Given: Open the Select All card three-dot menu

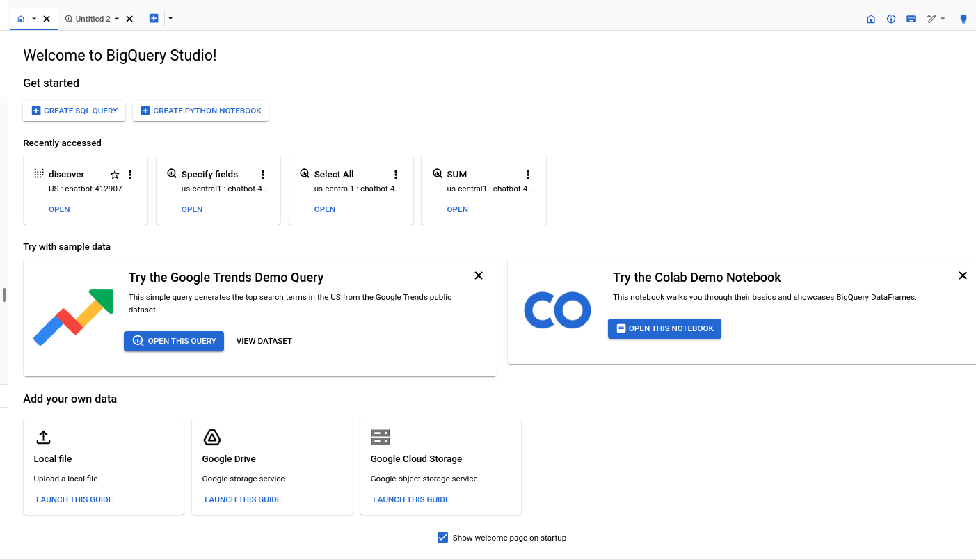Looking at the screenshot, I should click(396, 175).
